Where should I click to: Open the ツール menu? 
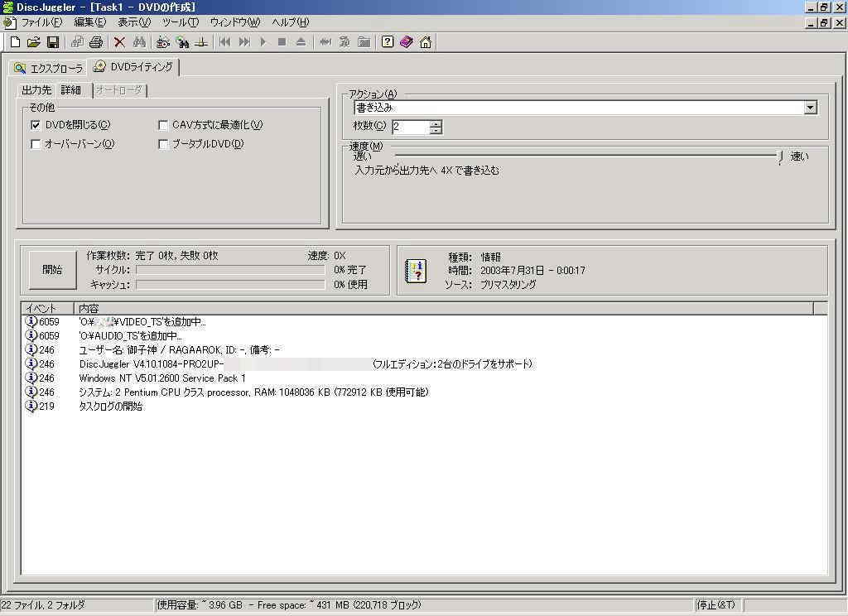(x=180, y=22)
